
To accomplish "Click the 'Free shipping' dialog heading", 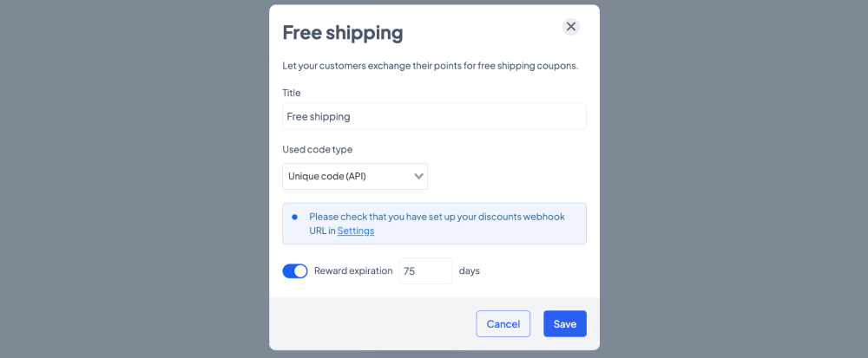I will point(343,33).
